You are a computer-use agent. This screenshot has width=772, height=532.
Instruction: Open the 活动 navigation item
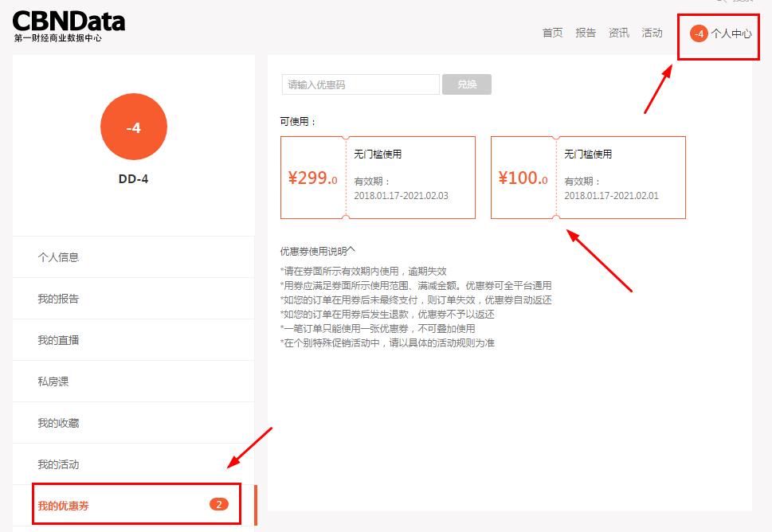click(x=652, y=33)
